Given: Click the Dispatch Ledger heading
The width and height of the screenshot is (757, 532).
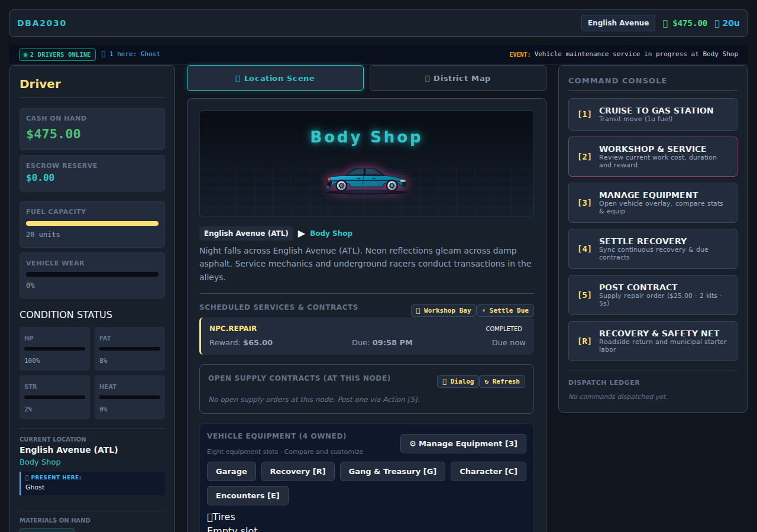Looking at the screenshot, I should [604, 382].
